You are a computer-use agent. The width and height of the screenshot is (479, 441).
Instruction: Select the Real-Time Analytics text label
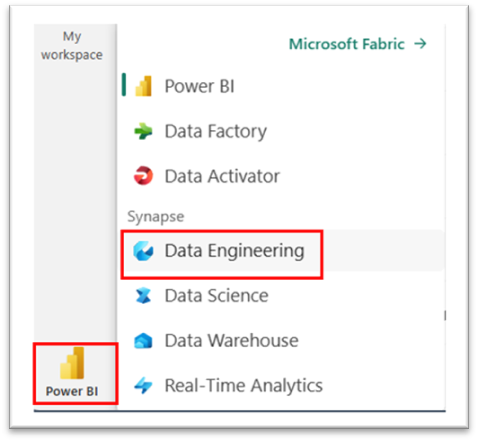244,386
